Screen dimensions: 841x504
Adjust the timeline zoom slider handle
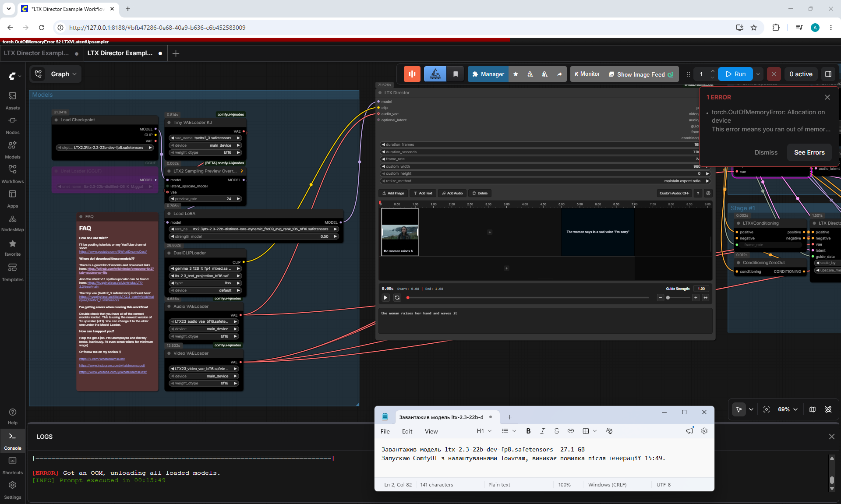point(668,298)
